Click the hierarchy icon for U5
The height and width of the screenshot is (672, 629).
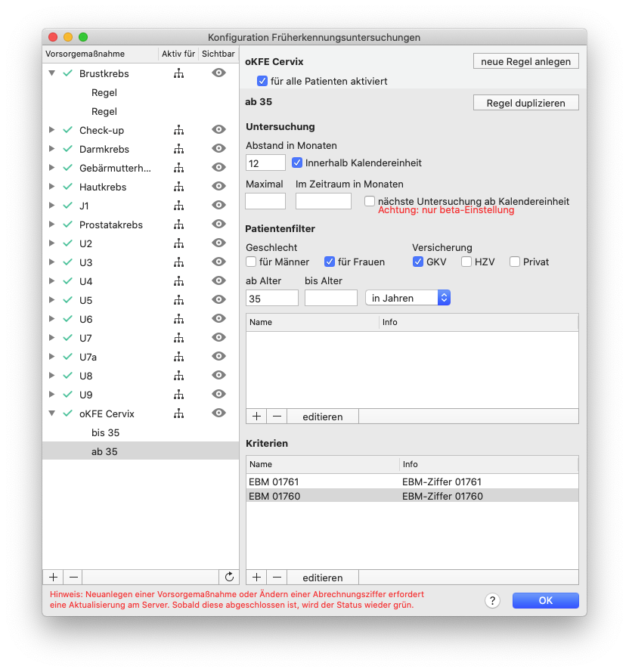click(x=178, y=299)
